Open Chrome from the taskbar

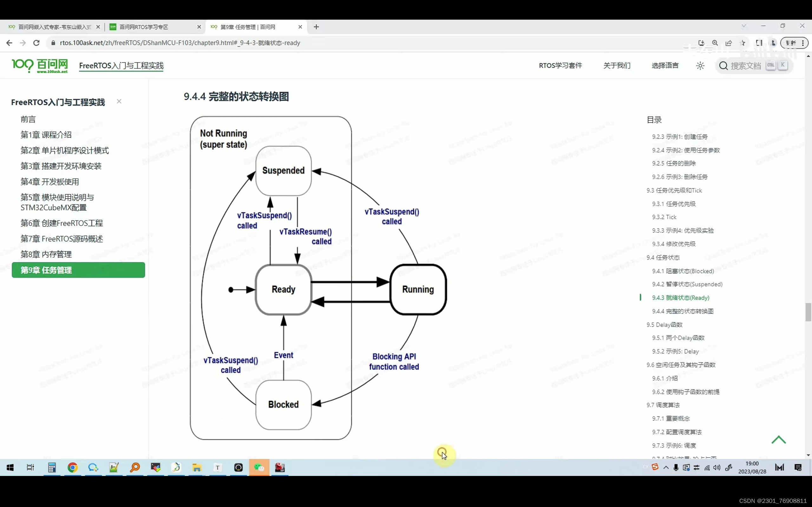click(x=72, y=467)
